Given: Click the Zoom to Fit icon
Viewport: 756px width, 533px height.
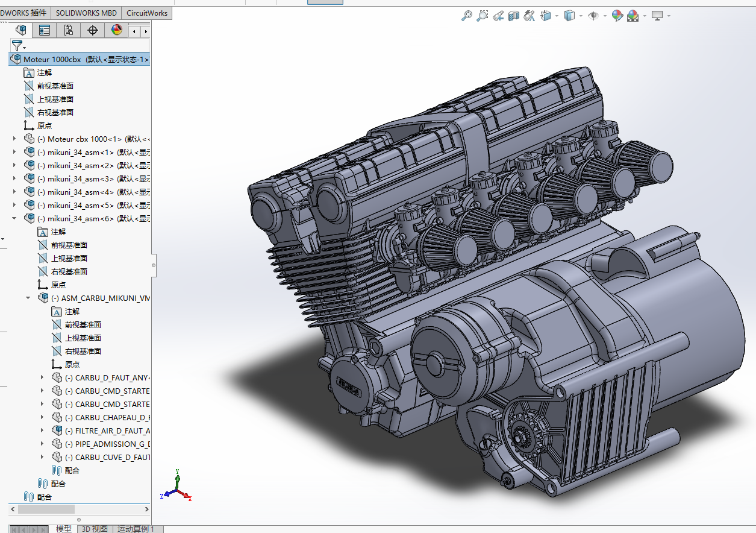Looking at the screenshot, I should coord(467,16).
